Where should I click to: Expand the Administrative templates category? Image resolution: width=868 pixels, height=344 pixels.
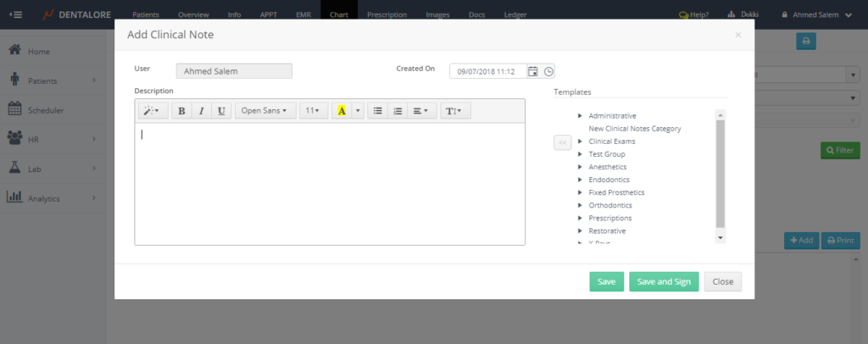[x=580, y=115]
